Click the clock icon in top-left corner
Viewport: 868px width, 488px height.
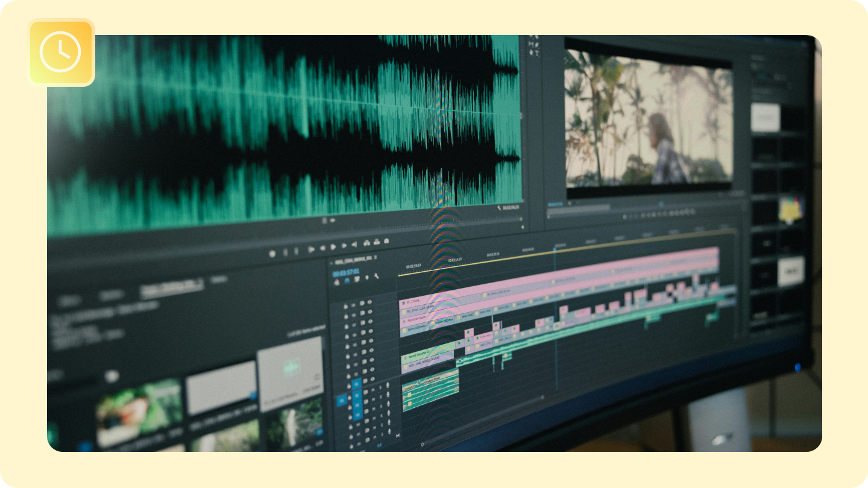[x=60, y=52]
